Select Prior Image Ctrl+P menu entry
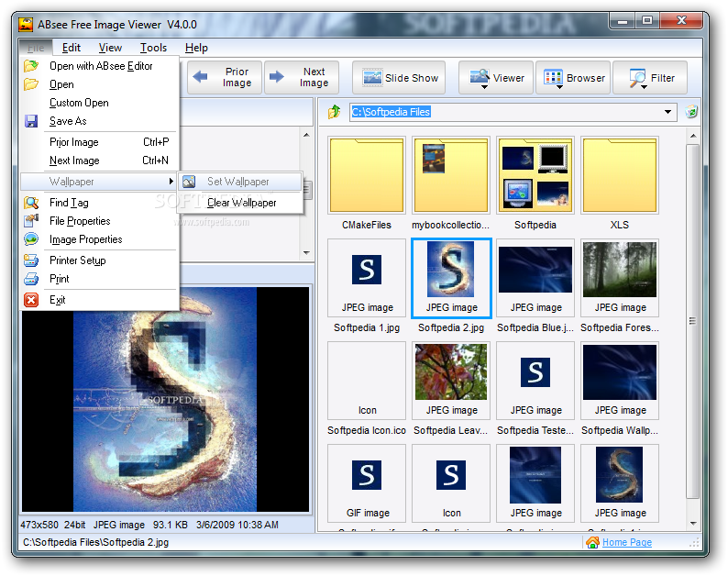728x576 pixels. coord(100,142)
